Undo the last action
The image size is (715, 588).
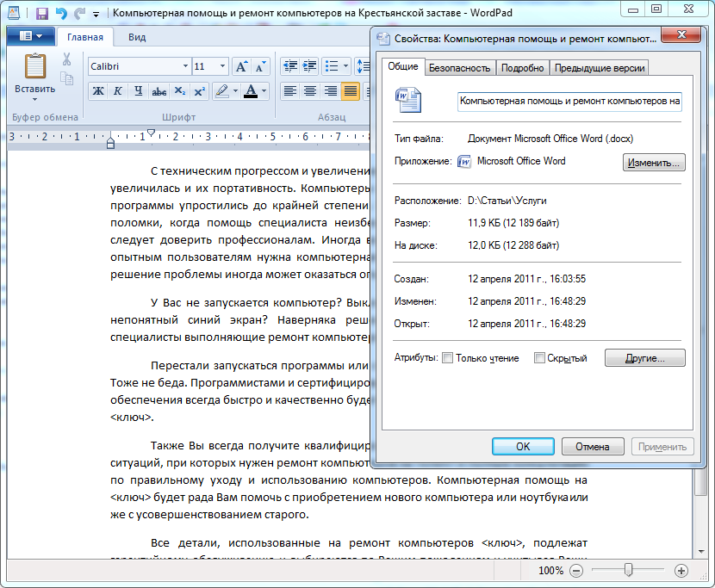click(61, 14)
